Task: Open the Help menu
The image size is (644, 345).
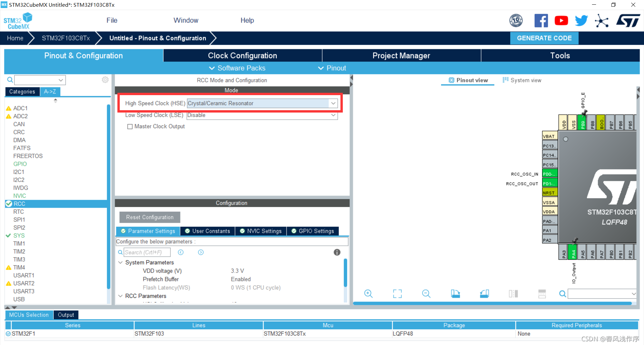Action: pyautogui.click(x=247, y=20)
